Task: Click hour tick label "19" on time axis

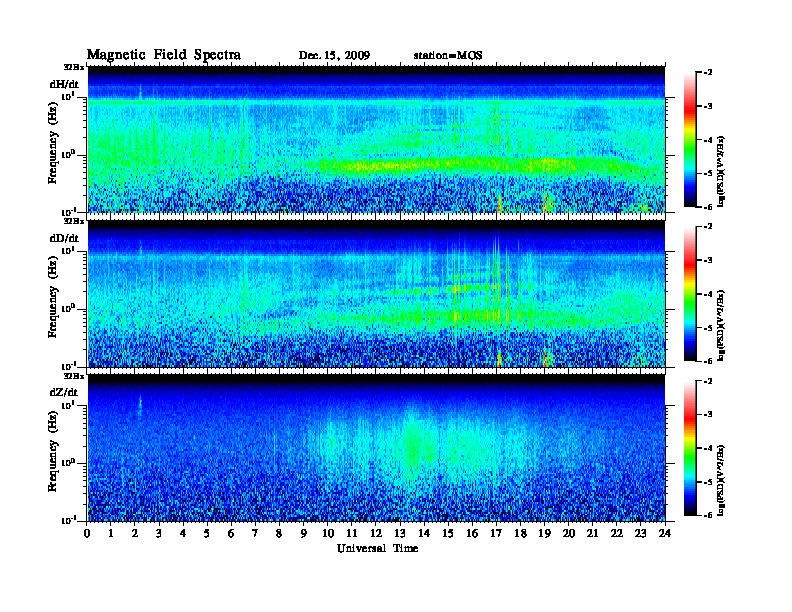Action: 544,534
